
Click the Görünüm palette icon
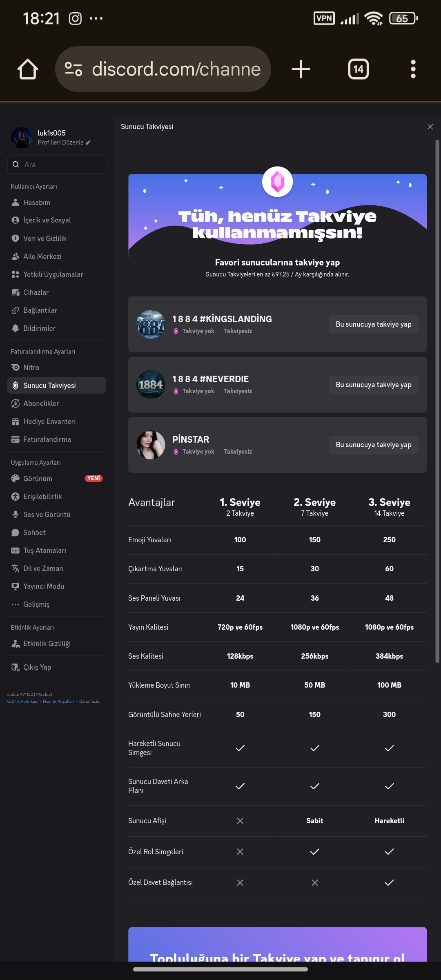pyautogui.click(x=15, y=479)
